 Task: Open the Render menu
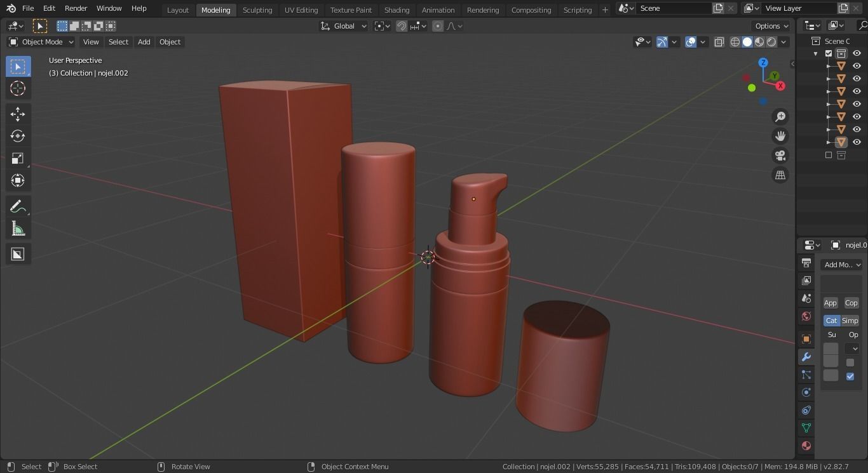(x=76, y=8)
